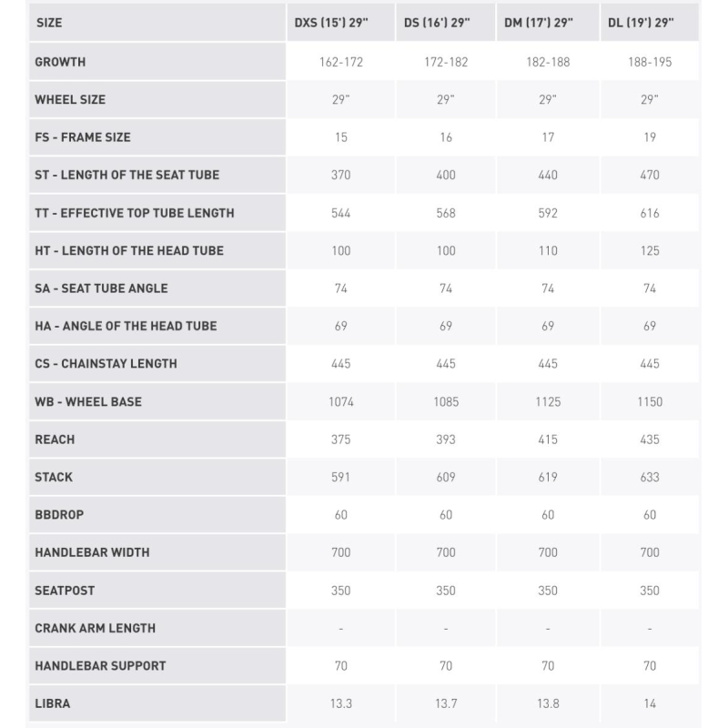
Task: Click the SA - SEAT TUBE ANGLE label
Action: [101, 288]
